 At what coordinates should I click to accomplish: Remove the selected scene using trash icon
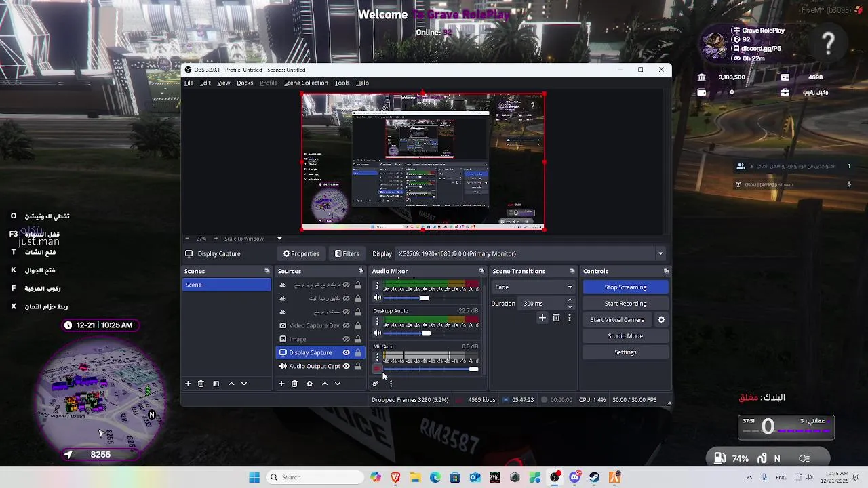click(201, 384)
